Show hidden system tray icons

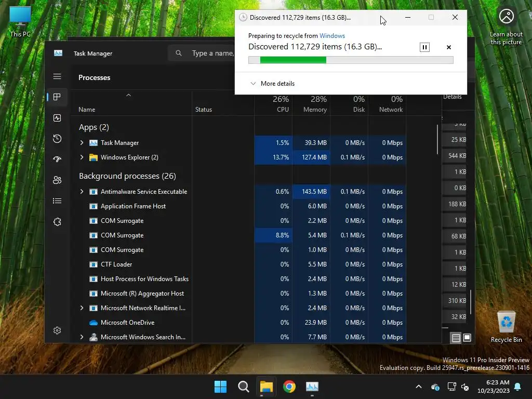[x=419, y=387]
